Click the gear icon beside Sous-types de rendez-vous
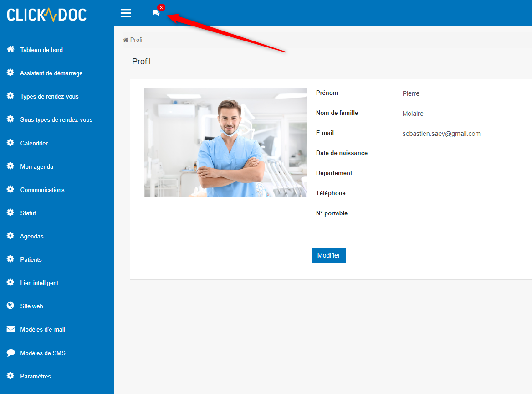Viewport: 532px width, 394px height. click(x=10, y=119)
